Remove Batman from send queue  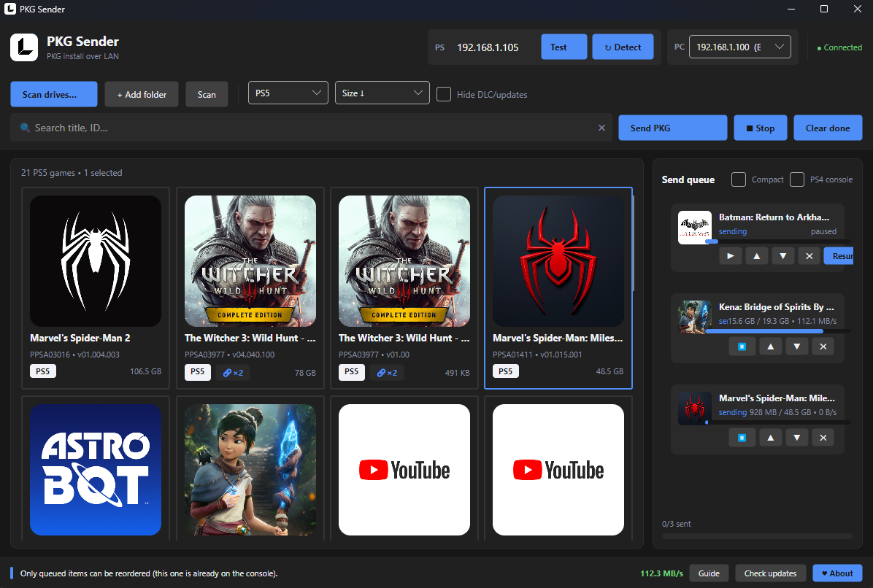tap(809, 256)
